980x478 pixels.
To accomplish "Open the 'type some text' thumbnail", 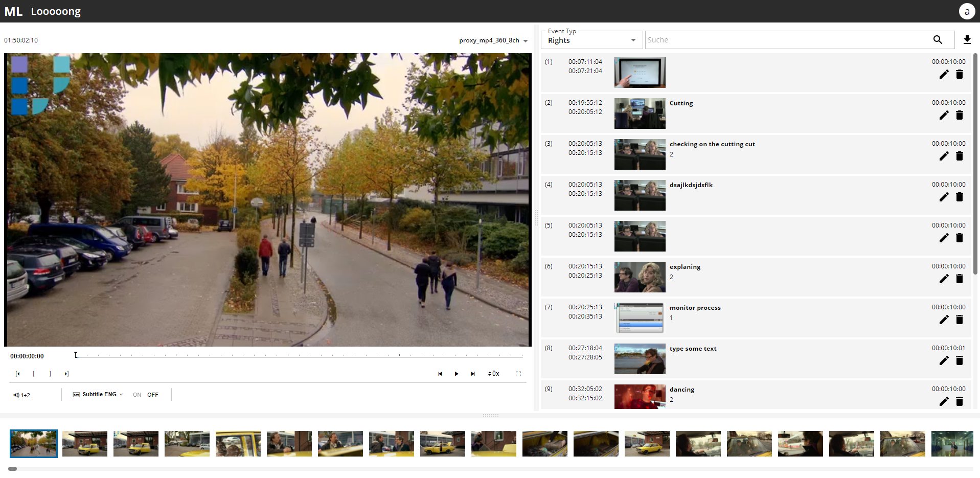I will 640,359.
